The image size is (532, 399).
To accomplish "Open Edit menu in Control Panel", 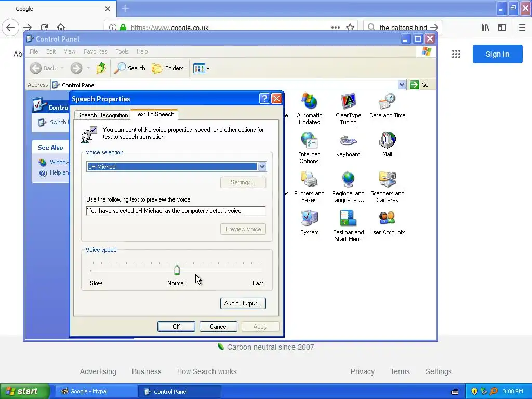I will coord(51,51).
